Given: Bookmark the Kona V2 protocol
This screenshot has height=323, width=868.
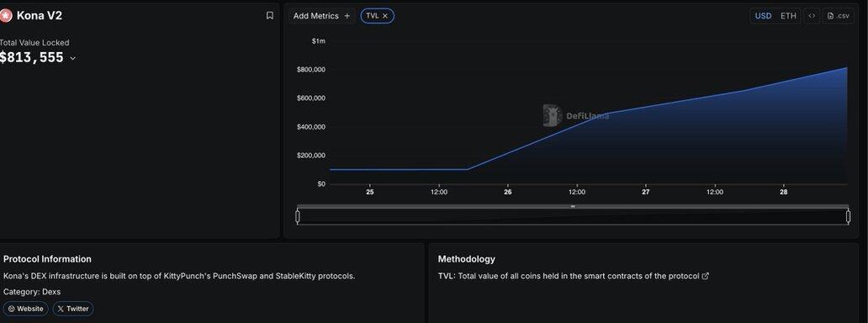Looking at the screenshot, I should (270, 15).
